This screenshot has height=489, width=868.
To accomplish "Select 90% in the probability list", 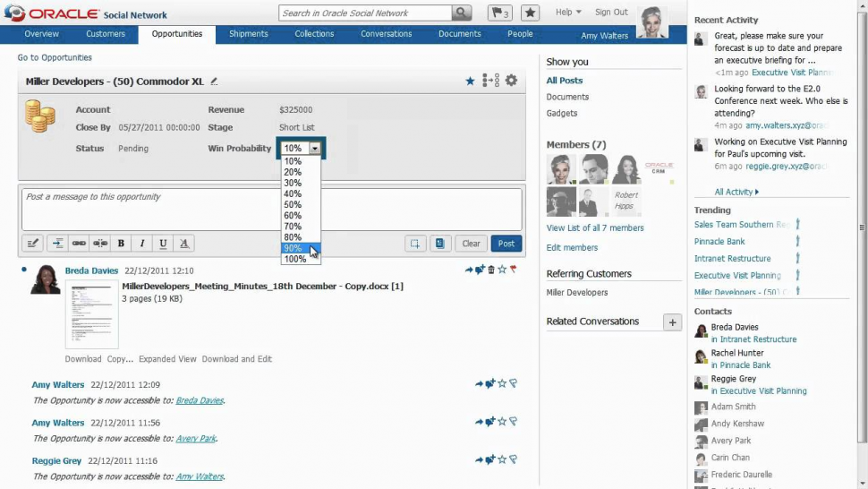I will pyautogui.click(x=301, y=248).
